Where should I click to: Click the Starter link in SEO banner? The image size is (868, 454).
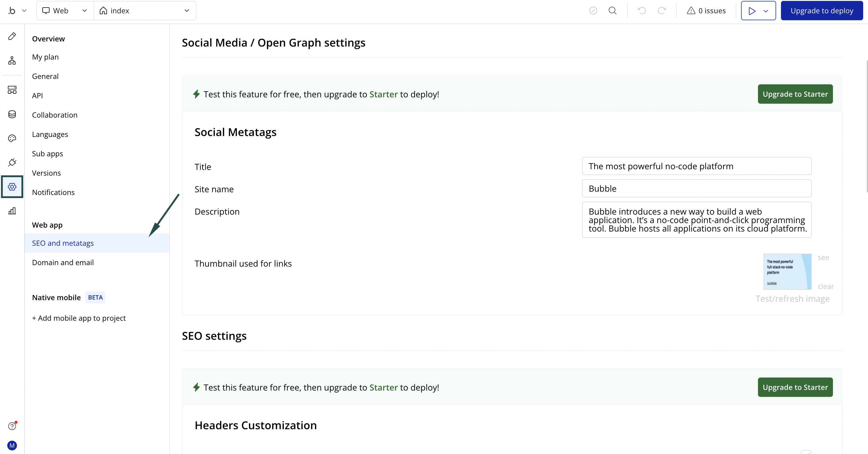[384, 388]
